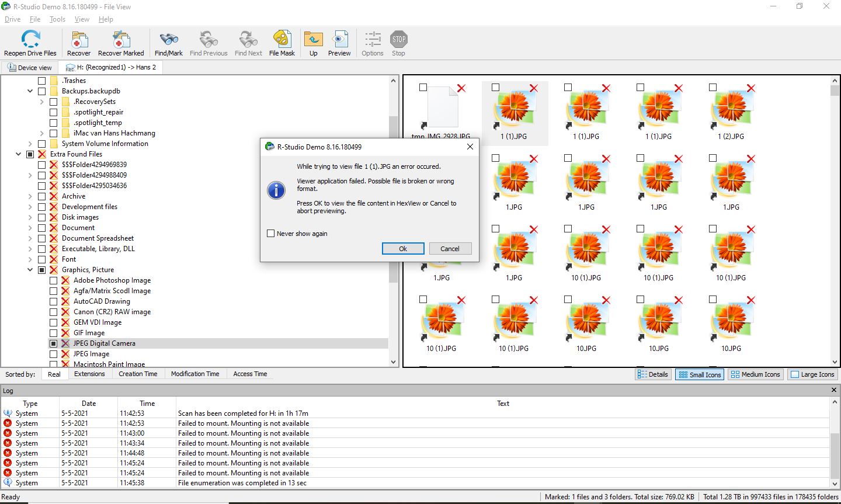This screenshot has height=504, width=841.
Task: Mark the Archive folder checkbox
Action: tap(42, 196)
